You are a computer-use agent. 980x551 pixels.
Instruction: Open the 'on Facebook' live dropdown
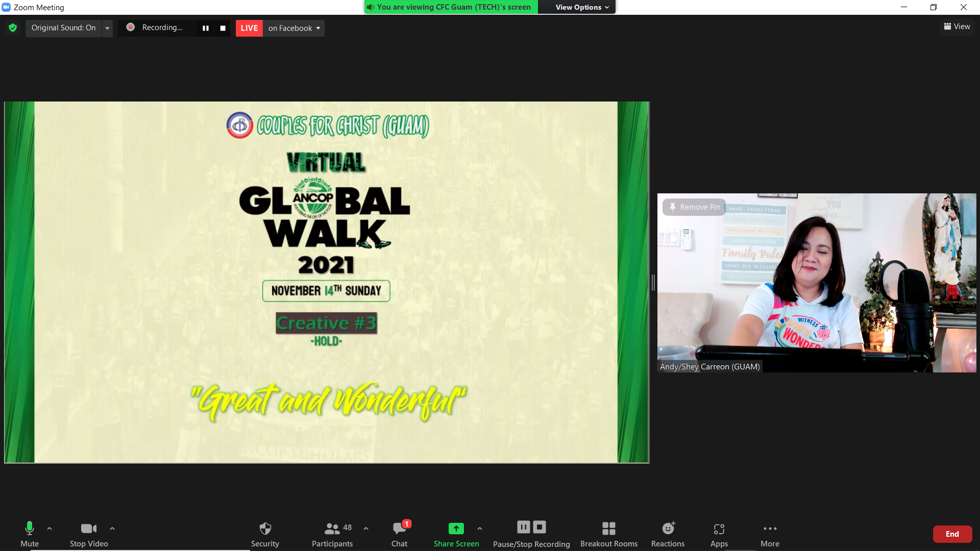point(294,28)
